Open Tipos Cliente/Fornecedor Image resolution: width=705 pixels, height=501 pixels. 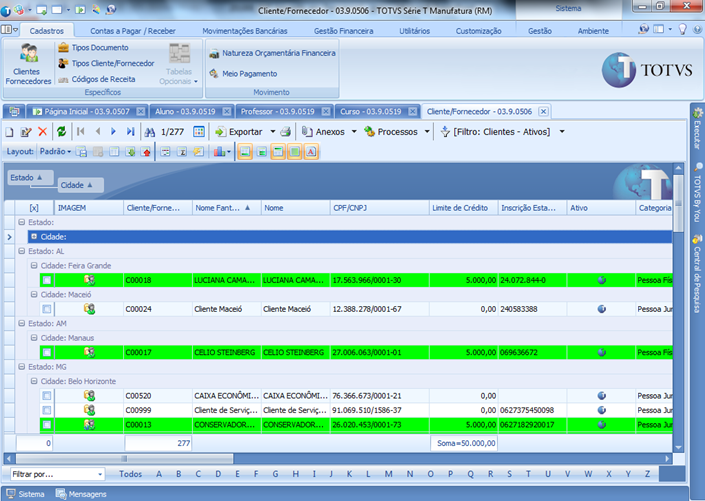[x=106, y=63]
